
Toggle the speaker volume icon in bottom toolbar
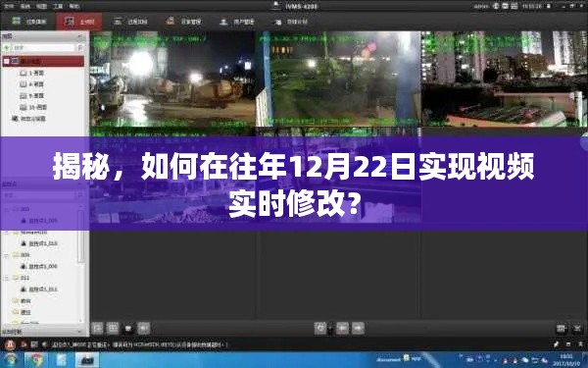[144, 328]
